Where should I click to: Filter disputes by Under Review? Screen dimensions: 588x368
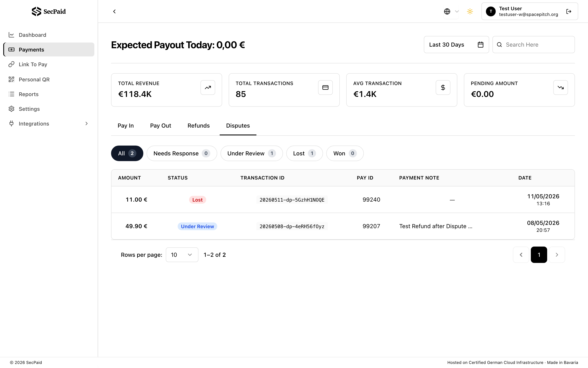pos(252,153)
